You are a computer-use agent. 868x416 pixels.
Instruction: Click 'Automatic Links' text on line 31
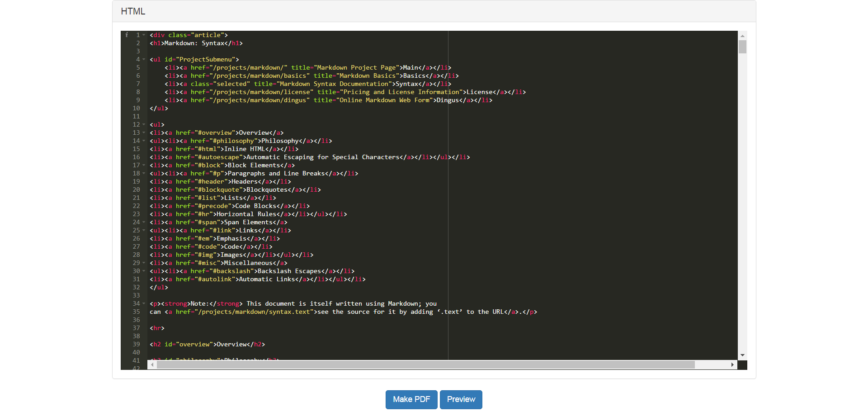pyautogui.click(x=267, y=279)
